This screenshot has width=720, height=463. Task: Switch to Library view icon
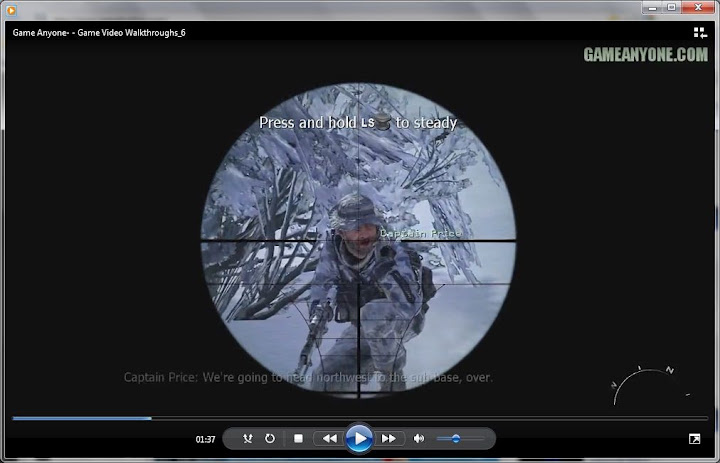pyautogui.click(x=700, y=33)
